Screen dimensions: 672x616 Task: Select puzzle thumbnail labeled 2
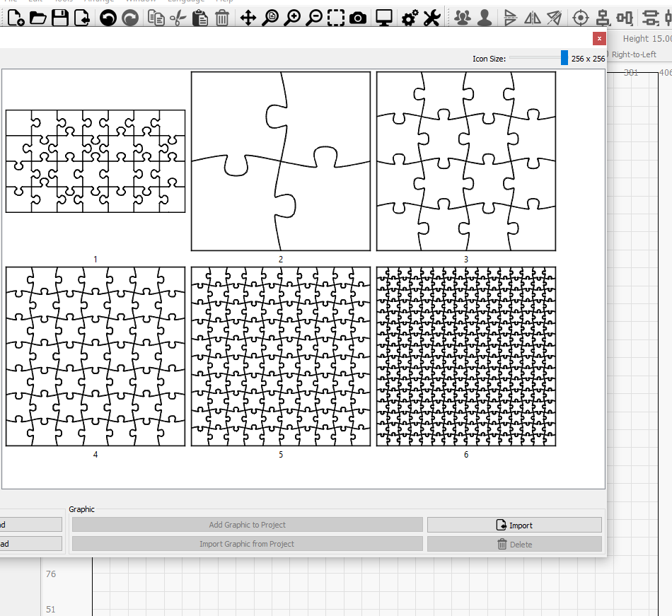point(281,161)
